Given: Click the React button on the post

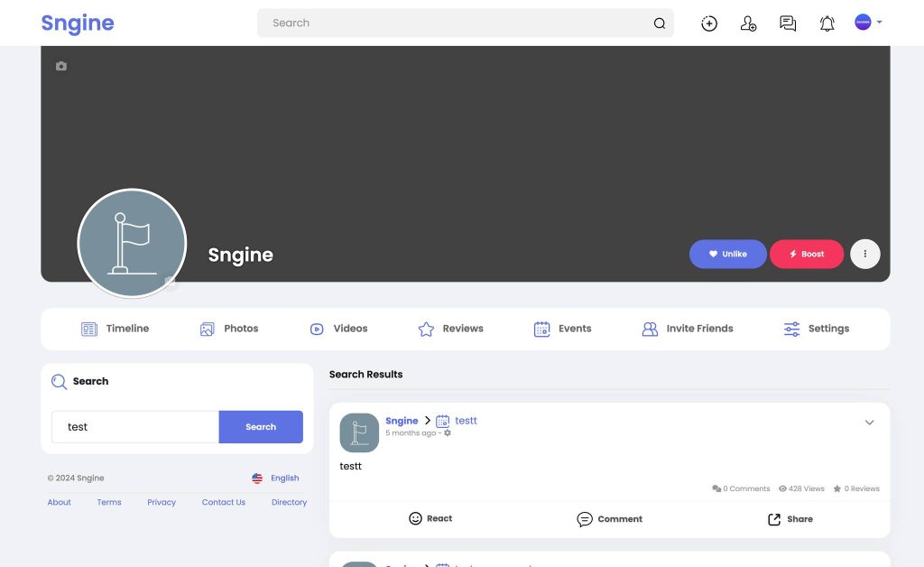Looking at the screenshot, I should pos(430,518).
